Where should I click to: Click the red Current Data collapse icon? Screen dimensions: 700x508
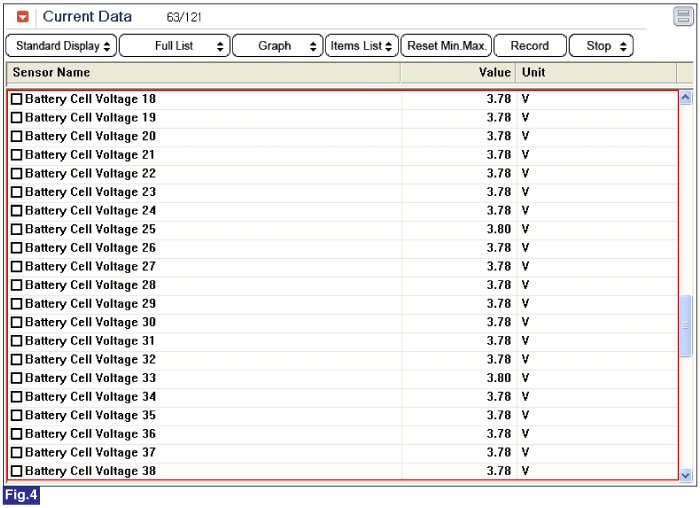coord(23,17)
